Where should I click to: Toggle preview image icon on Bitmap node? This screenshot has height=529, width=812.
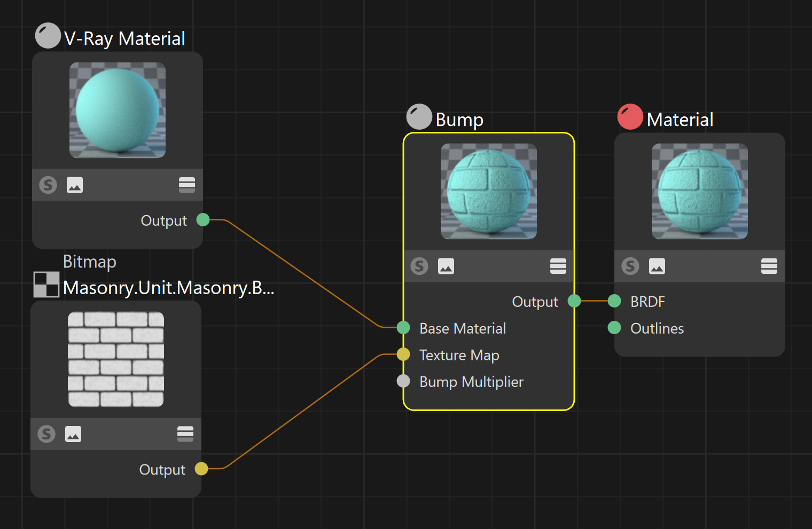(x=73, y=434)
